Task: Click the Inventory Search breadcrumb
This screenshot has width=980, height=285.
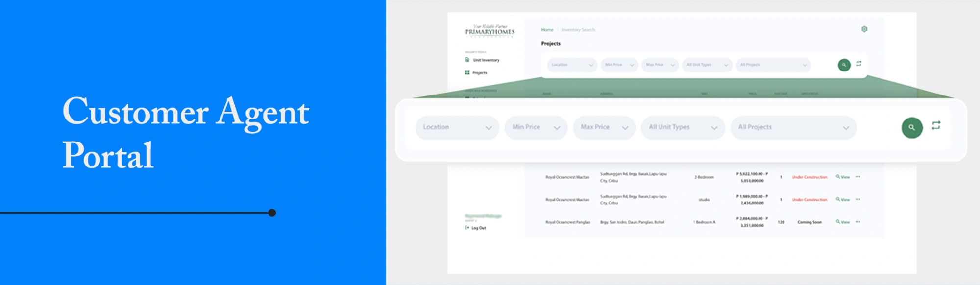Action: pyautogui.click(x=578, y=30)
